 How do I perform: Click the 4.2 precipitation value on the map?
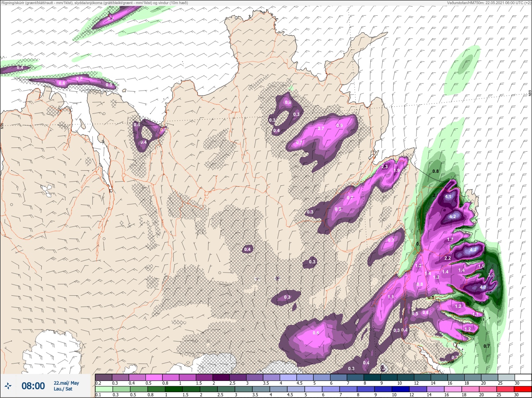tap(453, 216)
